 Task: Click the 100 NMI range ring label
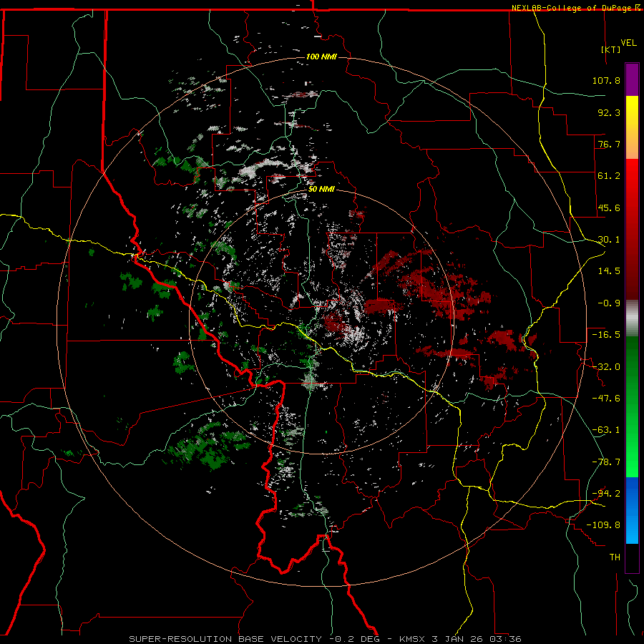pyautogui.click(x=321, y=57)
